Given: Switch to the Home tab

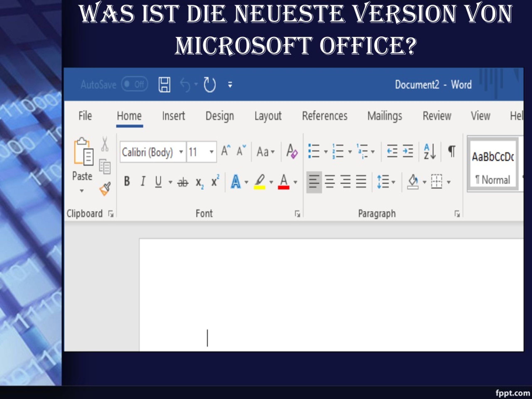Looking at the screenshot, I should (129, 116).
